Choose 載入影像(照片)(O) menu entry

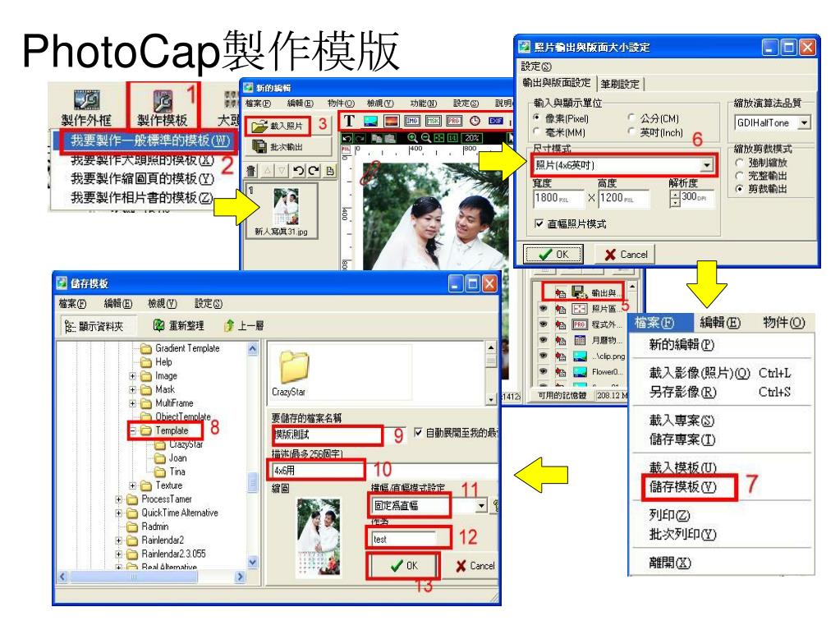[x=720, y=373]
